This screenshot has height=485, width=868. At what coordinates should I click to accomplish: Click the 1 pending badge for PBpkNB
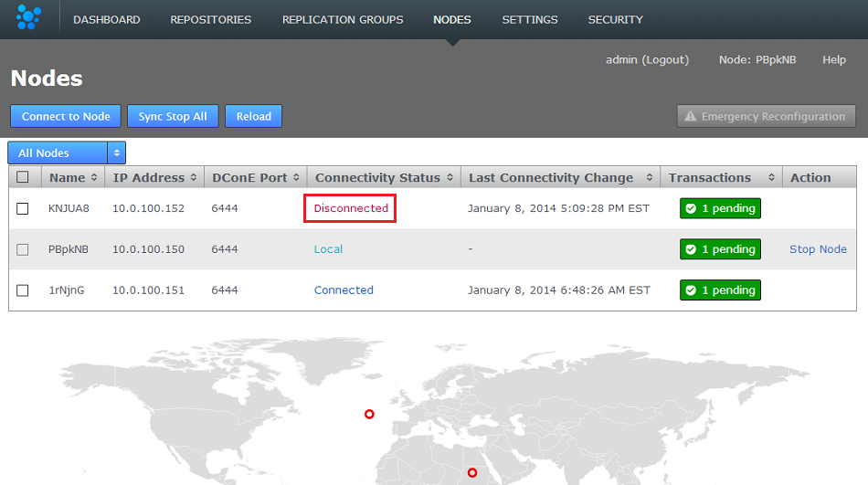(x=720, y=249)
